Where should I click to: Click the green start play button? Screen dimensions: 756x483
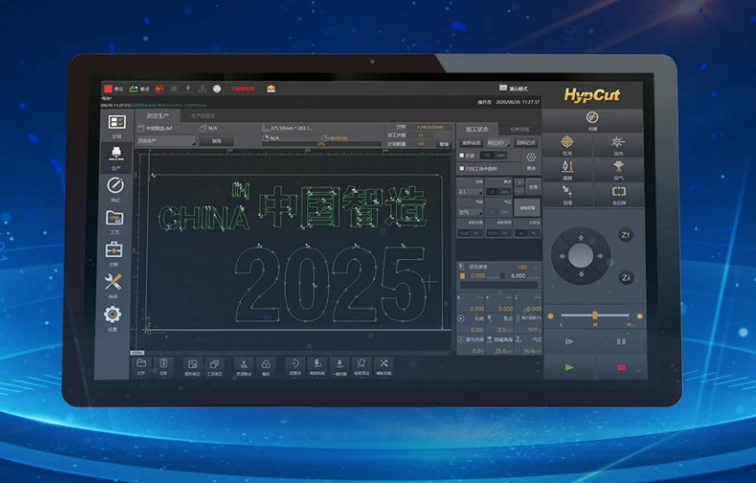tap(569, 367)
